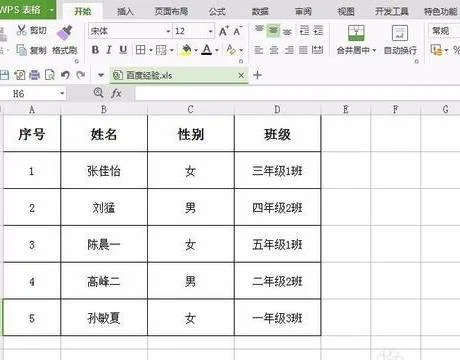460x360 pixels.
Task: Click the decrease indent icon
Action: pyautogui.click(x=304, y=30)
